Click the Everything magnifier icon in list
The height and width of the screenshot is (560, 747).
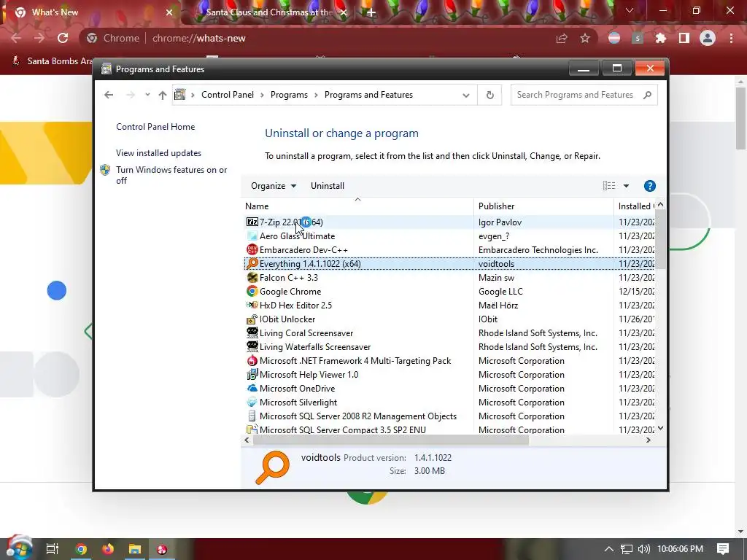pos(252,263)
